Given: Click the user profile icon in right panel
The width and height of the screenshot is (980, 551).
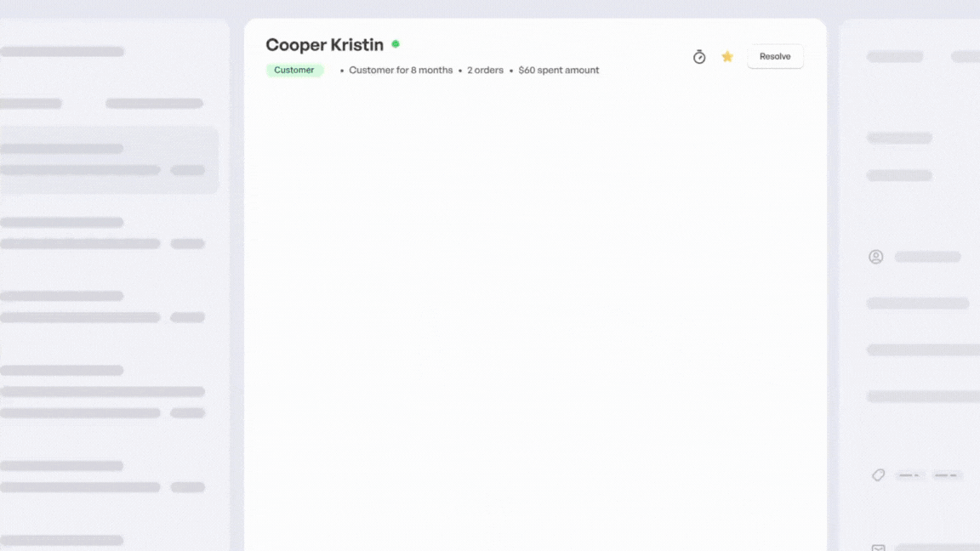Looking at the screenshot, I should tap(875, 257).
